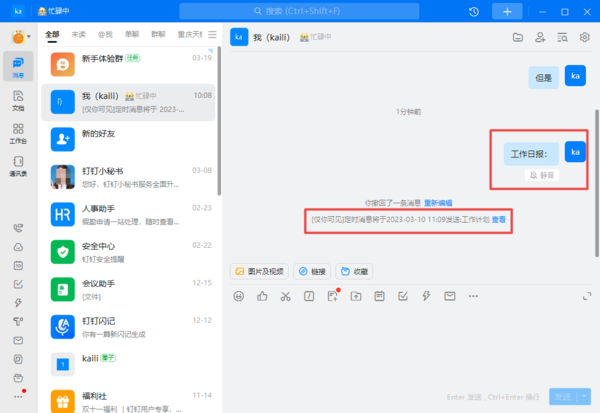Image resolution: width=600 pixels, height=413 pixels.
Task: Open the 工作台 (Workbench) sidebar icon
Action: coord(18,132)
